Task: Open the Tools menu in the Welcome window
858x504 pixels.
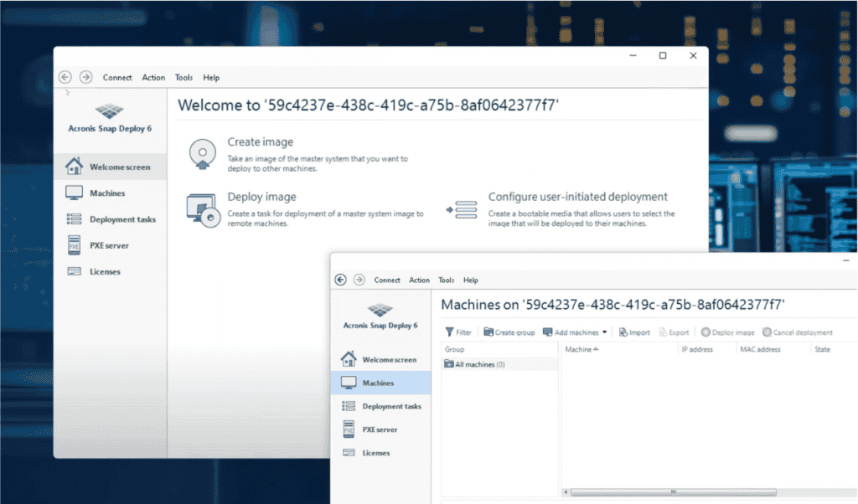Action: (183, 78)
